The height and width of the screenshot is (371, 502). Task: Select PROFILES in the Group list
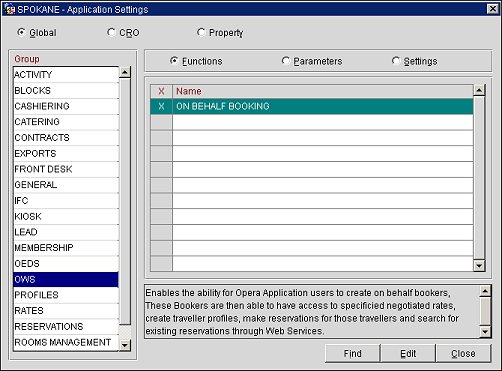click(x=66, y=295)
